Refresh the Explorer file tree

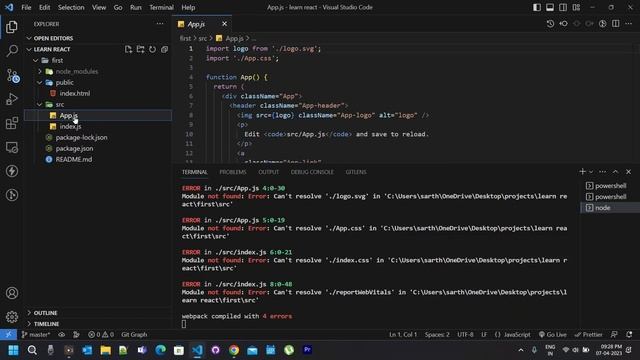[x=152, y=49]
